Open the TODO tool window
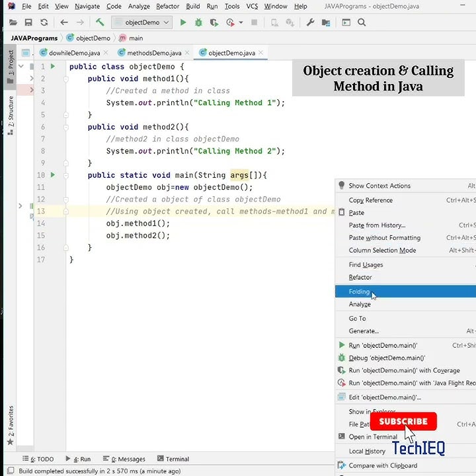Viewport: 476px width, 476px height. [x=38, y=459]
